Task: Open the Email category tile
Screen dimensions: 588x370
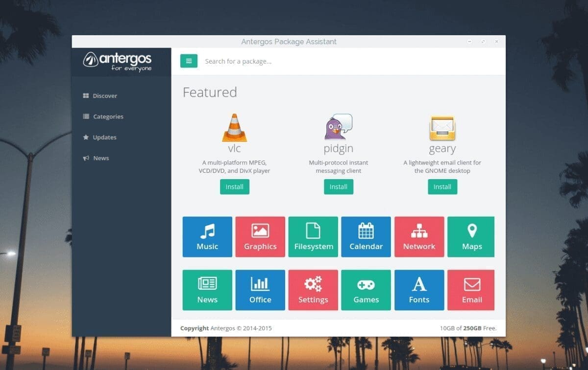Action: click(471, 290)
